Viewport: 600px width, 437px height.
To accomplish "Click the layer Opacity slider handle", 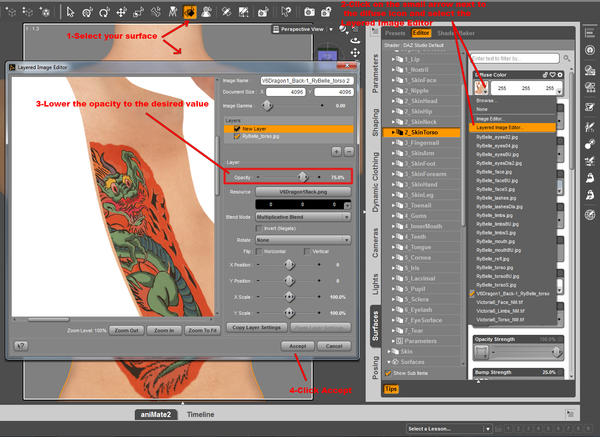I will click(x=303, y=177).
